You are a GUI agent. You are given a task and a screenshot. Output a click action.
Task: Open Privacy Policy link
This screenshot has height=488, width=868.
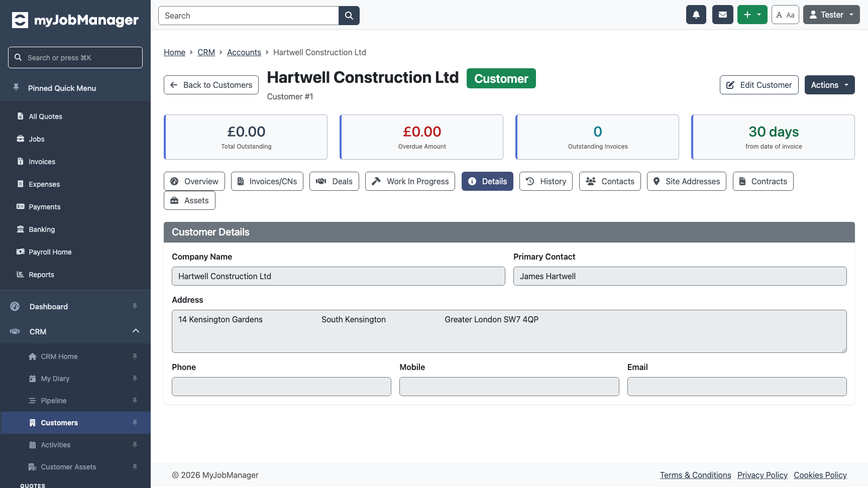763,475
